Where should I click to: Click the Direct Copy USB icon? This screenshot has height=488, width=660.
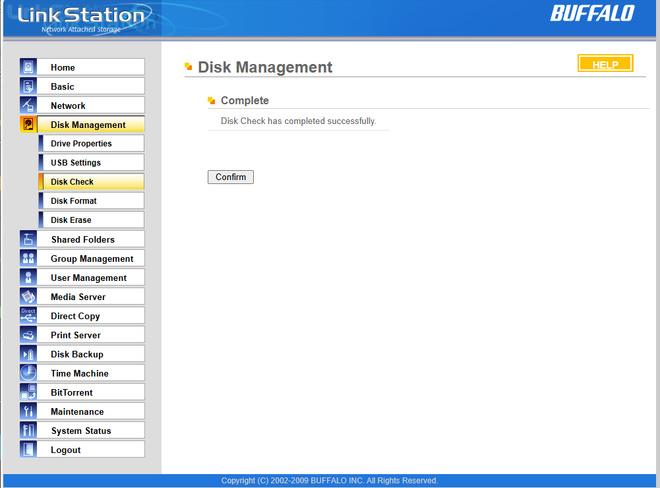[x=28, y=315]
